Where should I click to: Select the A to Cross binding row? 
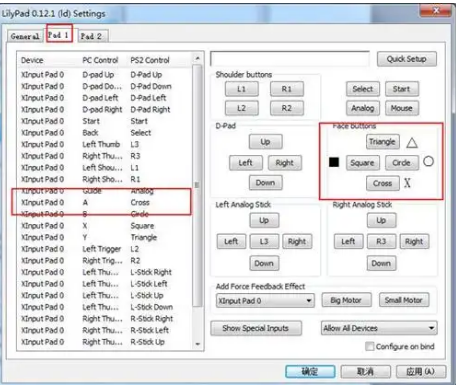pyautogui.click(x=105, y=202)
